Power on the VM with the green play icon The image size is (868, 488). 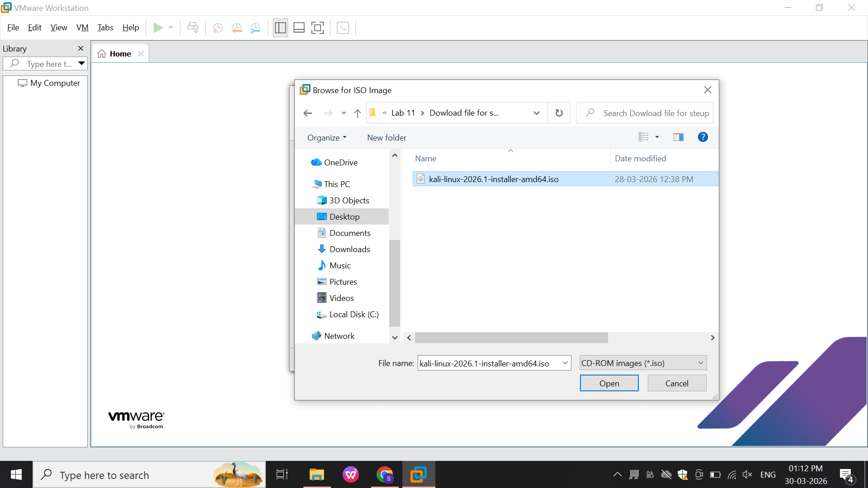pyautogui.click(x=158, y=28)
